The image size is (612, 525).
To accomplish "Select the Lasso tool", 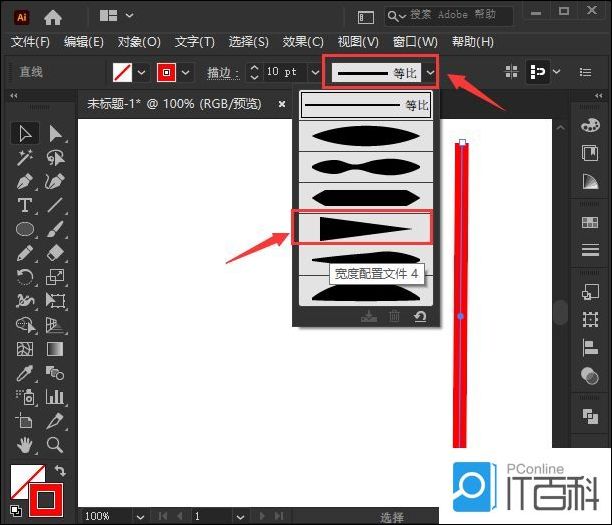I will point(55,157).
